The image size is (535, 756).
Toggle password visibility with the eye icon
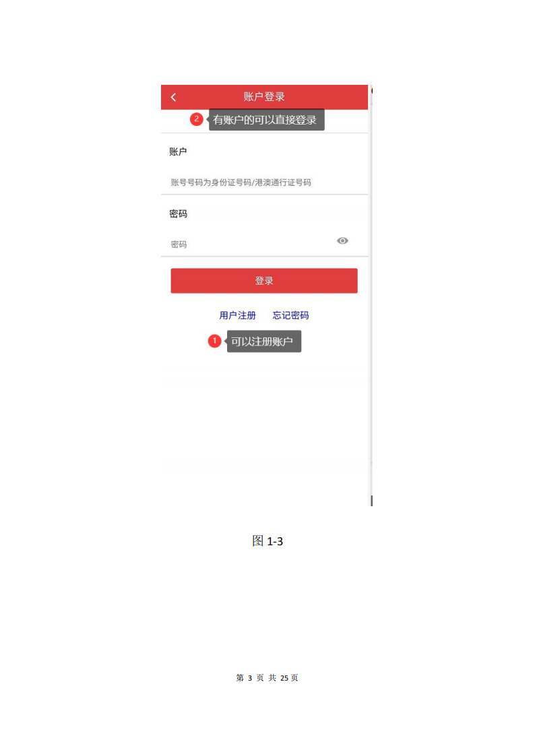pyautogui.click(x=342, y=240)
